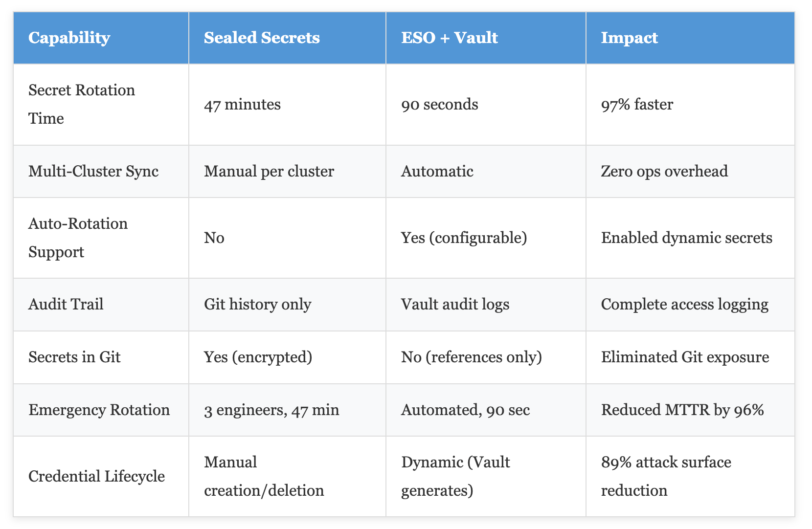Click the Zero ops overhead cell
The image size is (812, 529).
tap(690, 172)
